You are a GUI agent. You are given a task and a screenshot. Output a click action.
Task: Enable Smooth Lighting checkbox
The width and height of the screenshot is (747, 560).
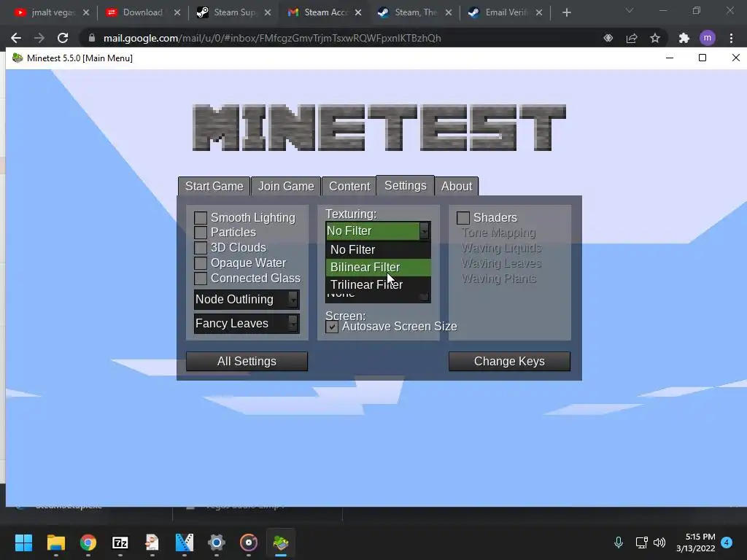click(201, 217)
